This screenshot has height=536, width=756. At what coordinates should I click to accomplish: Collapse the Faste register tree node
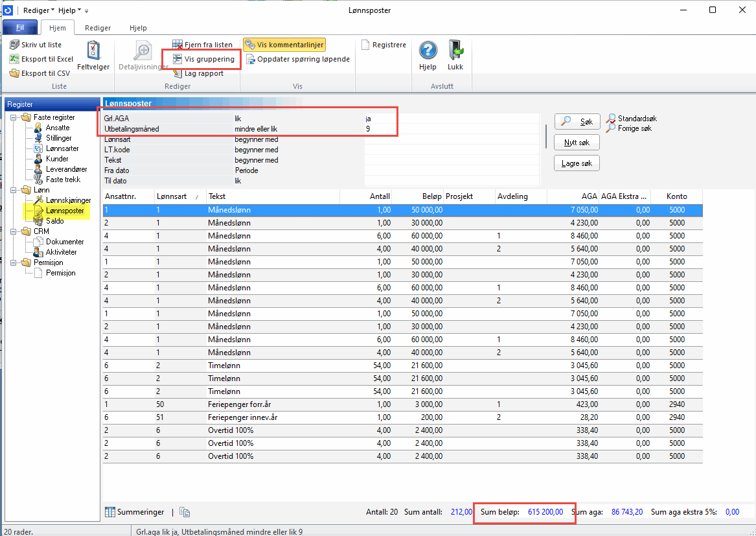pyautogui.click(x=14, y=117)
